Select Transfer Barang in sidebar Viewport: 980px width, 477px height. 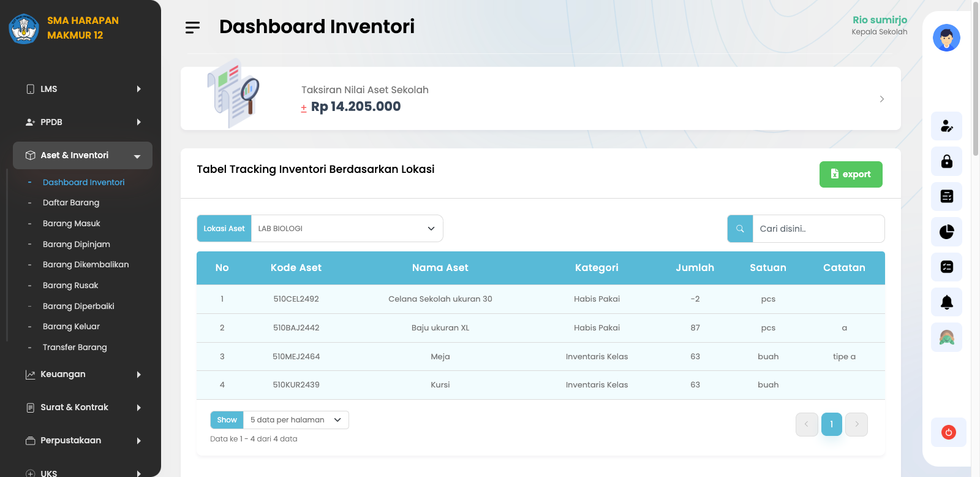coord(75,347)
